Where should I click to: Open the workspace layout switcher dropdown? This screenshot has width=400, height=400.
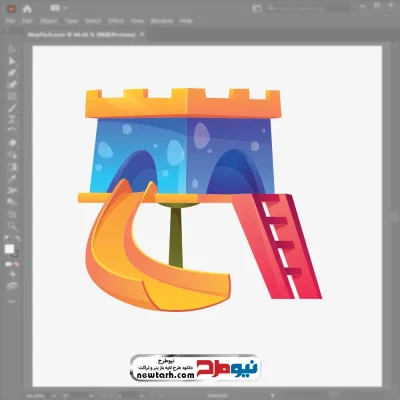(59, 8)
